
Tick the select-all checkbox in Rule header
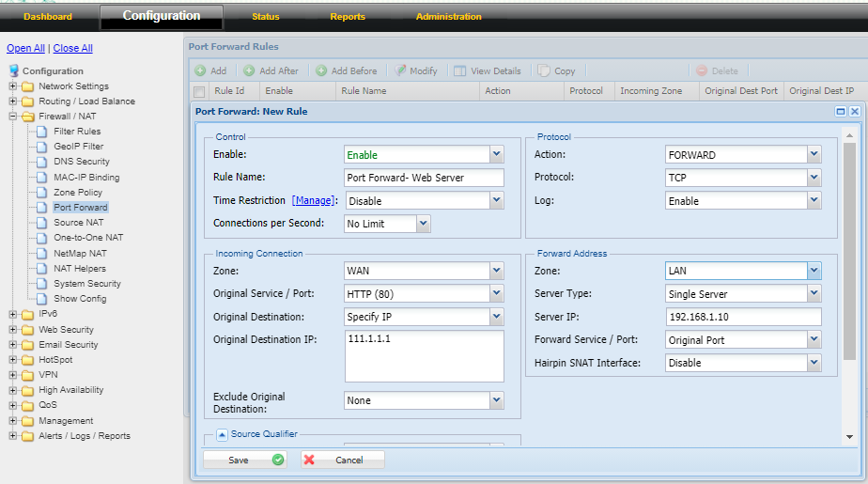[x=199, y=92]
